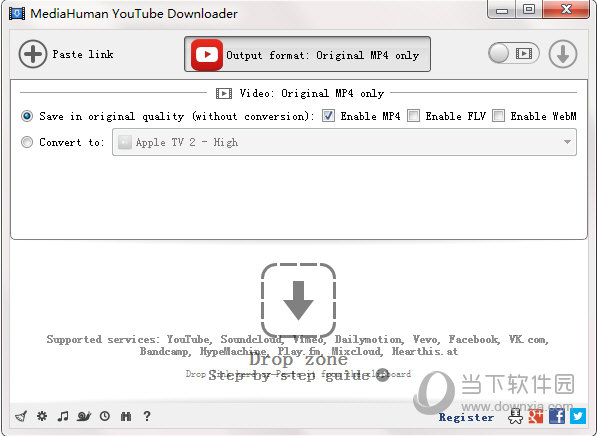
Task: Click the broom clear-list icon
Action: (21, 416)
